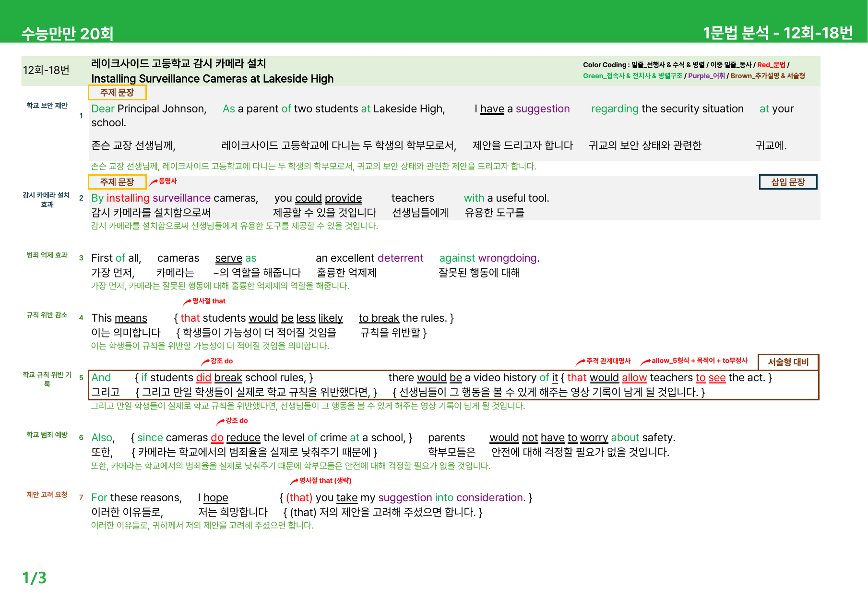Click the underlined word have in sentence 1
This screenshot has height=614, width=868.
[492, 109]
